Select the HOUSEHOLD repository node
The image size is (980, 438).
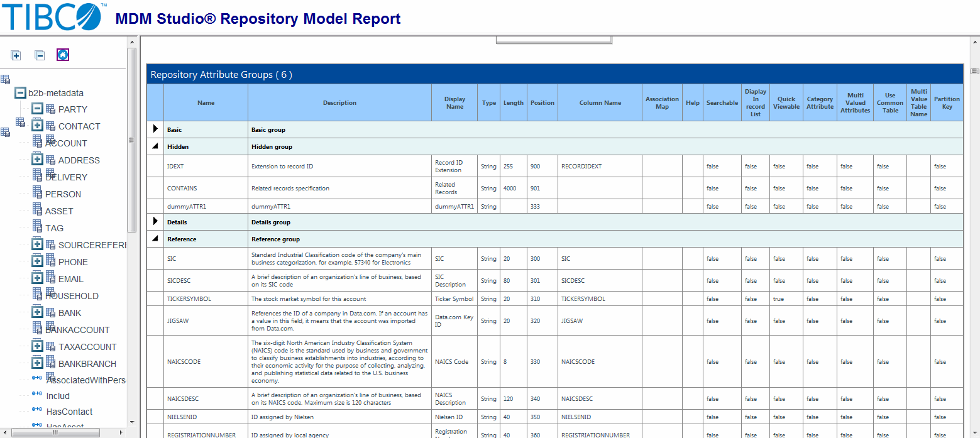(x=72, y=296)
